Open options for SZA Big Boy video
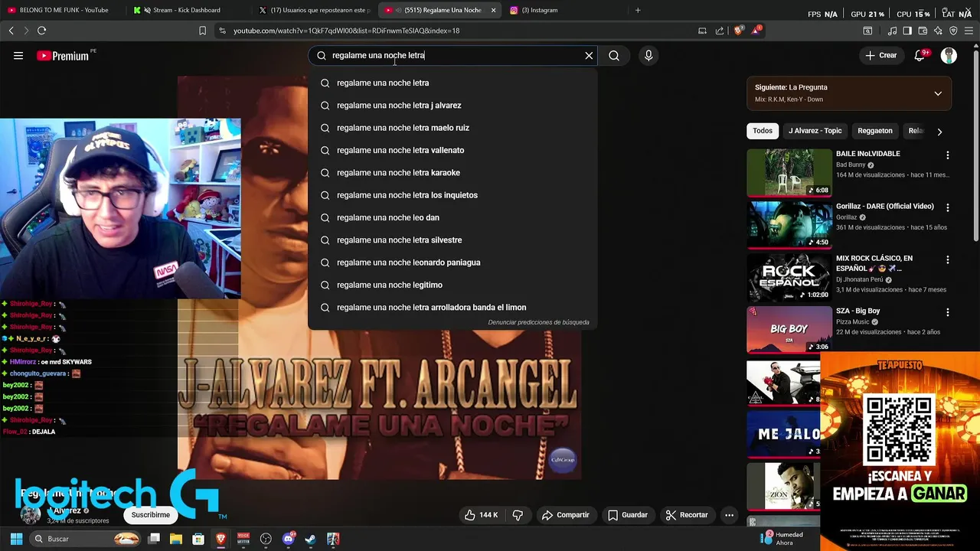 948,312
